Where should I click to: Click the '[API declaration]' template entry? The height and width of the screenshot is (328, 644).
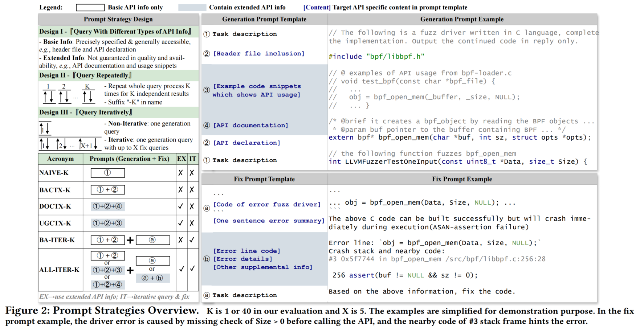click(246, 143)
